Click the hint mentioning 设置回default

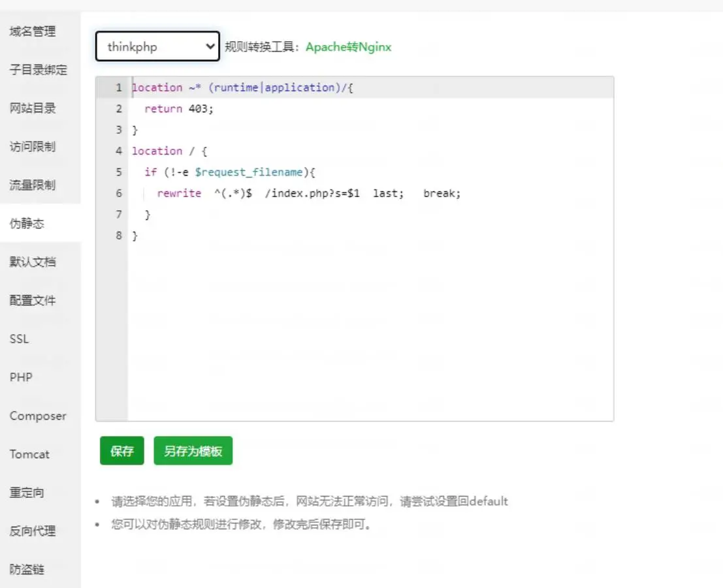pos(310,501)
